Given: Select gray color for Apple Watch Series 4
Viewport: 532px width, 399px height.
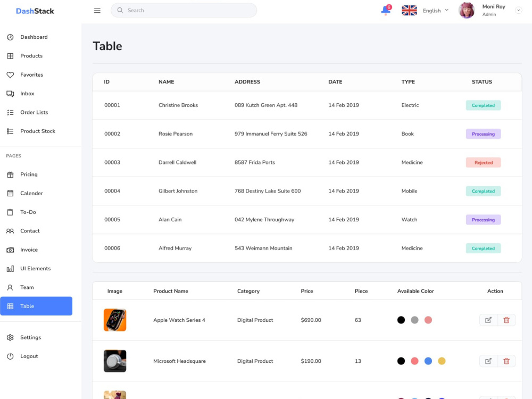Looking at the screenshot, I should 414,320.
